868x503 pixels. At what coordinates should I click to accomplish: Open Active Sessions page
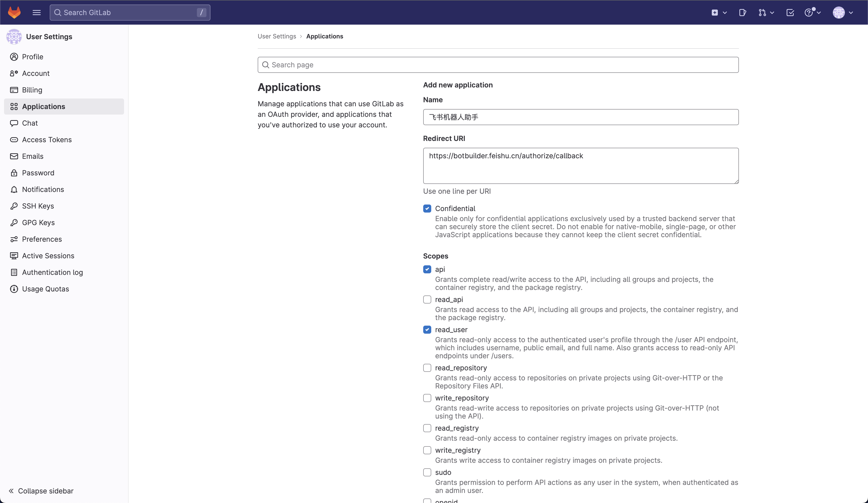click(64, 256)
